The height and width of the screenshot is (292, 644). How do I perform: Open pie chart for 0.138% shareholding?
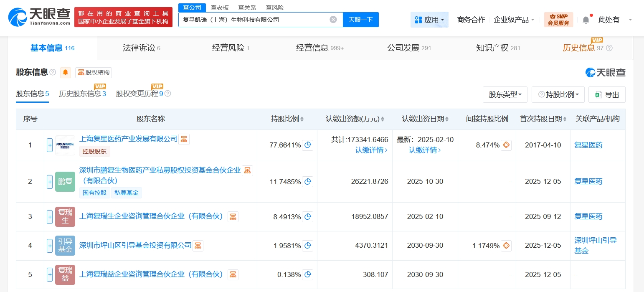307,274
